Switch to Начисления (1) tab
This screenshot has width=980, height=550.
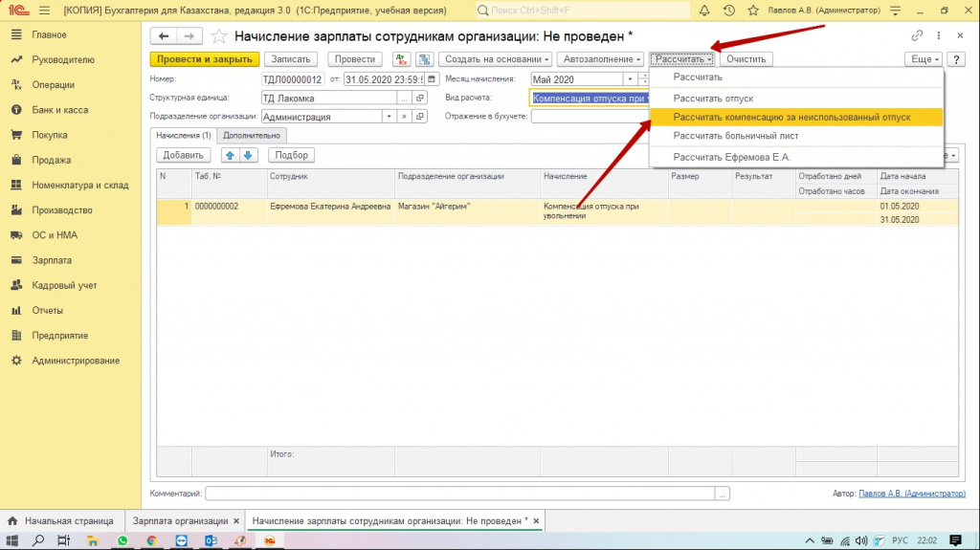[x=183, y=136]
